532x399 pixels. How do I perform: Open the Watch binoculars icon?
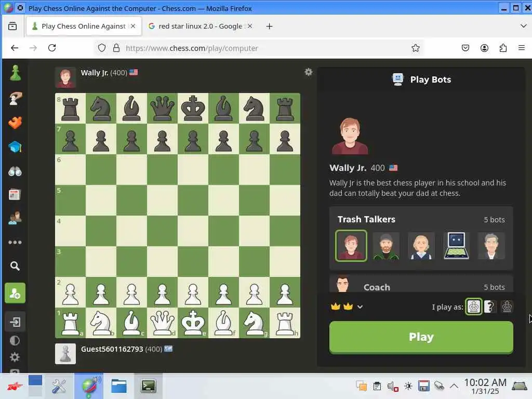15,171
